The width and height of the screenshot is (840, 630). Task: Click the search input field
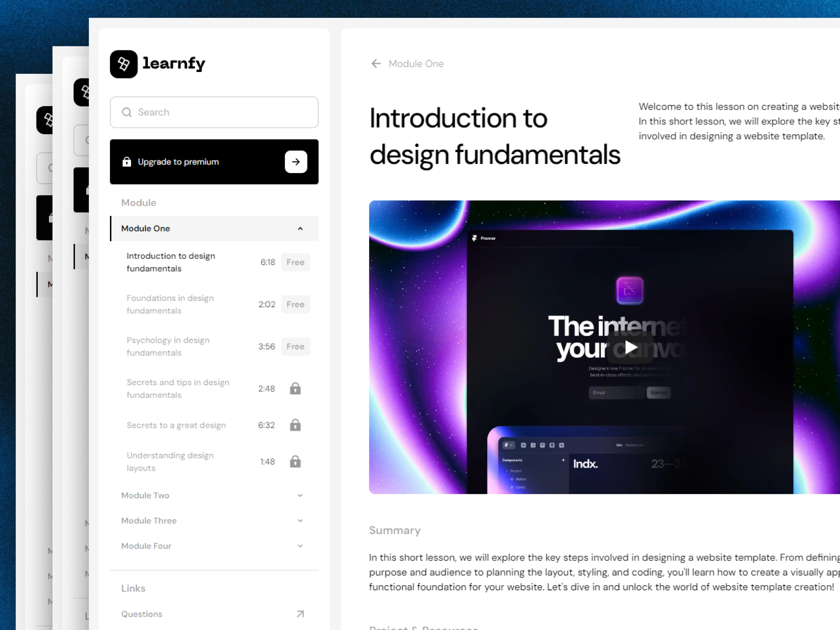pos(213,112)
